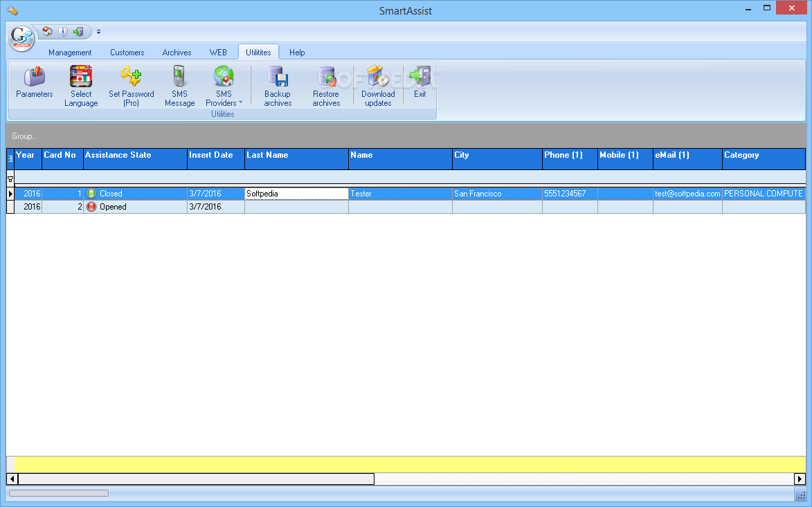
Task: Select the Closed row state text
Action: pos(111,194)
